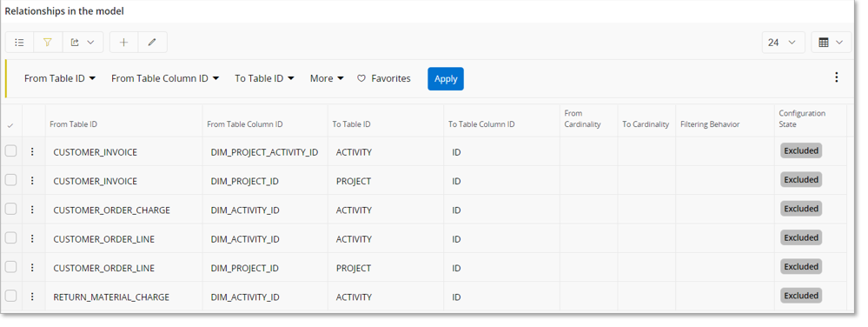The width and height of the screenshot is (868, 327).
Task: Sort by From Table Column ID header
Action: pos(245,124)
